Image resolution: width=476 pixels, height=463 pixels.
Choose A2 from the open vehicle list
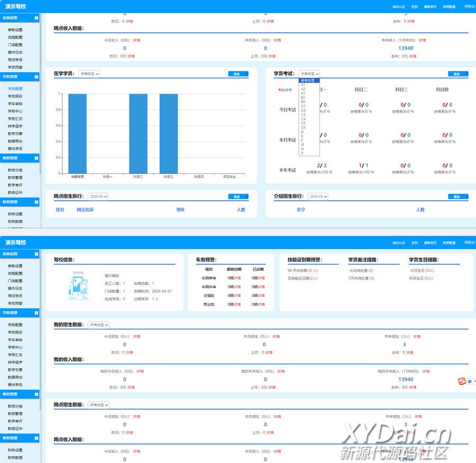coord(304,89)
